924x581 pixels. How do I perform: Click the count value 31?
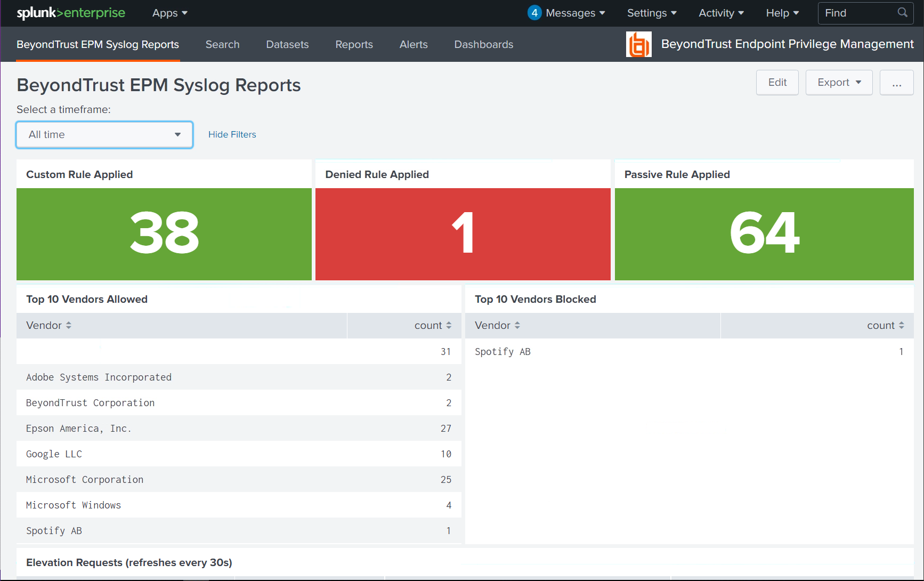445,352
